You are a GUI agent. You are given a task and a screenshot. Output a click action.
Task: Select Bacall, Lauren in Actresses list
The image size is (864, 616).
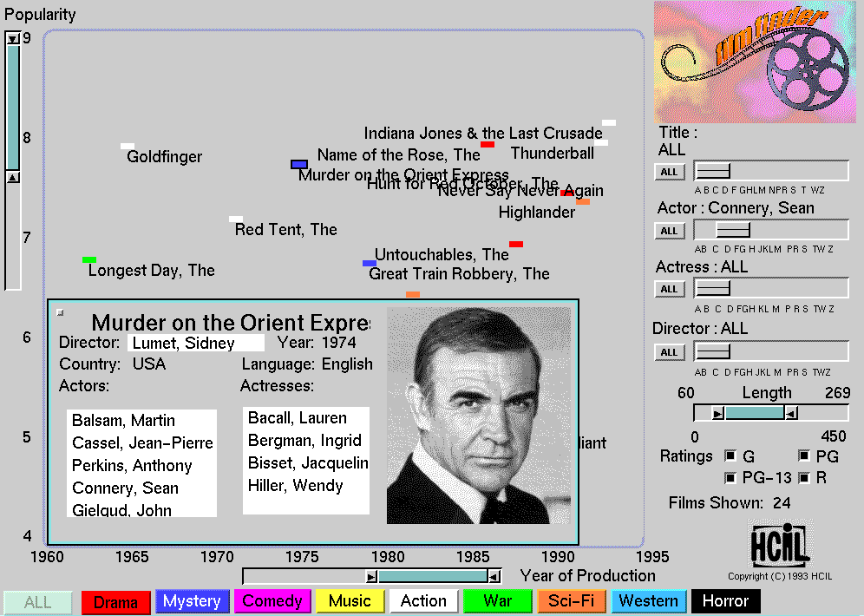(x=297, y=417)
